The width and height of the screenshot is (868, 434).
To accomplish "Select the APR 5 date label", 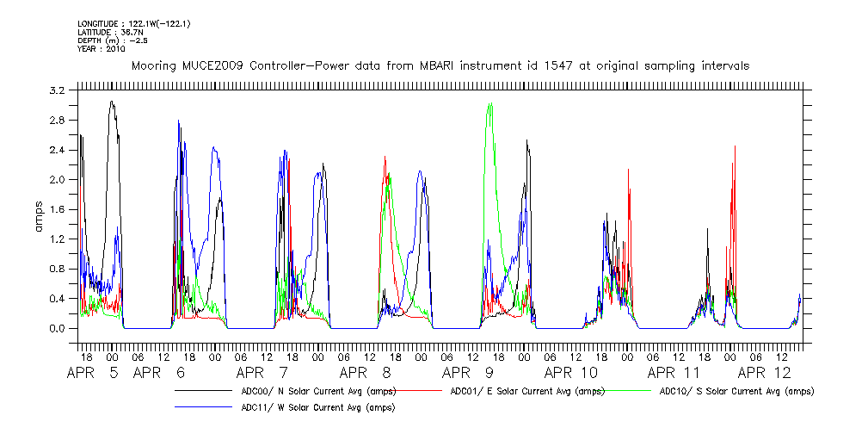I will pyautogui.click(x=95, y=373).
